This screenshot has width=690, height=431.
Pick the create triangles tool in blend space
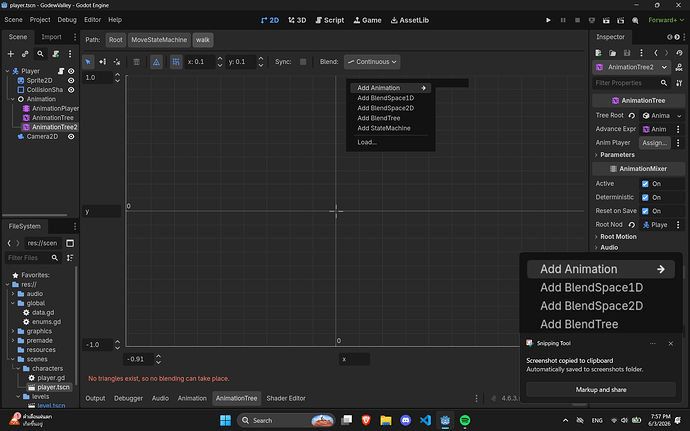click(x=117, y=62)
